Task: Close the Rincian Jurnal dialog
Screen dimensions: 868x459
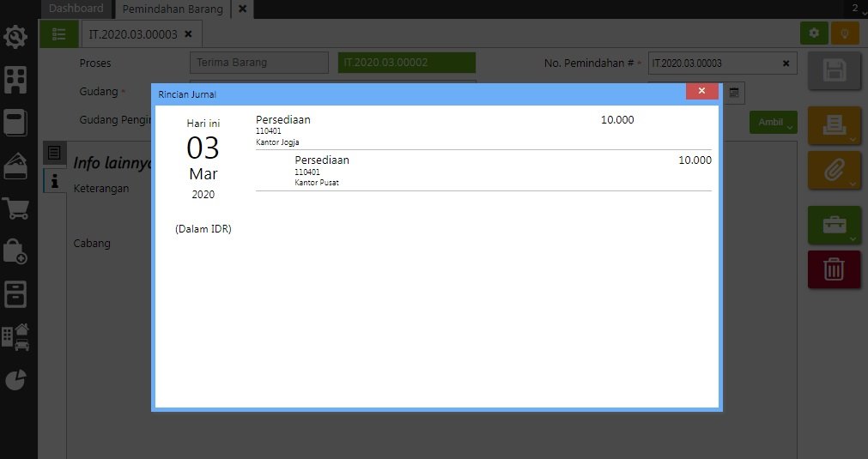Action: [x=701, y=91]
